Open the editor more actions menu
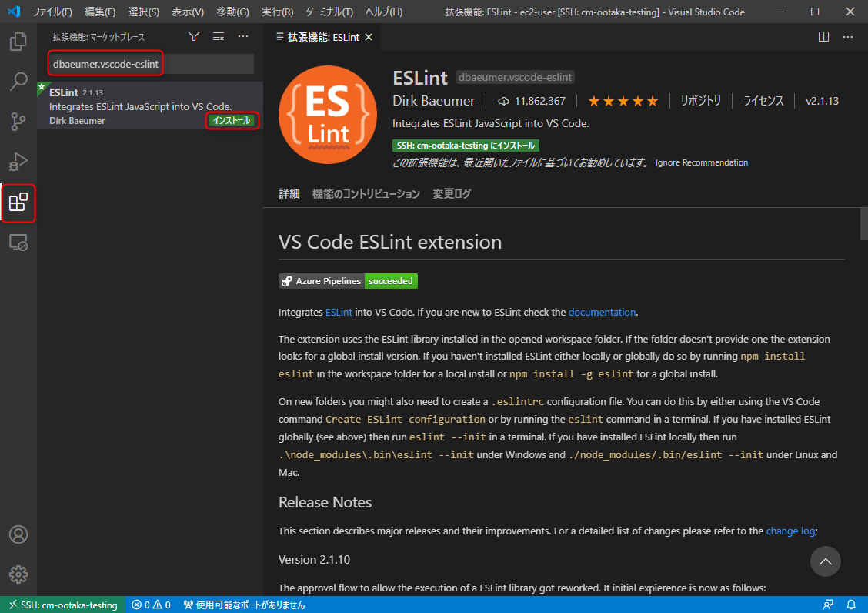868x613 pixels. point(847,35)
